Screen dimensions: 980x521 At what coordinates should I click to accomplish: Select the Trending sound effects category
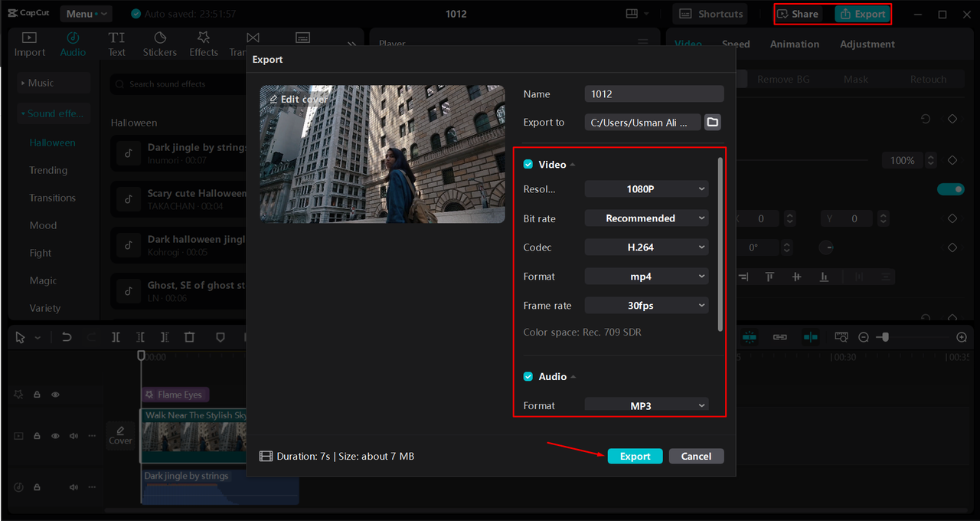tap(48, 170)
